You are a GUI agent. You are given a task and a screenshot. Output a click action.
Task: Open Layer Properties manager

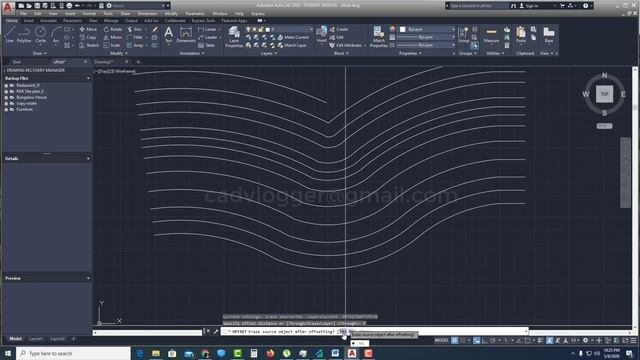(x=234, y=37)
